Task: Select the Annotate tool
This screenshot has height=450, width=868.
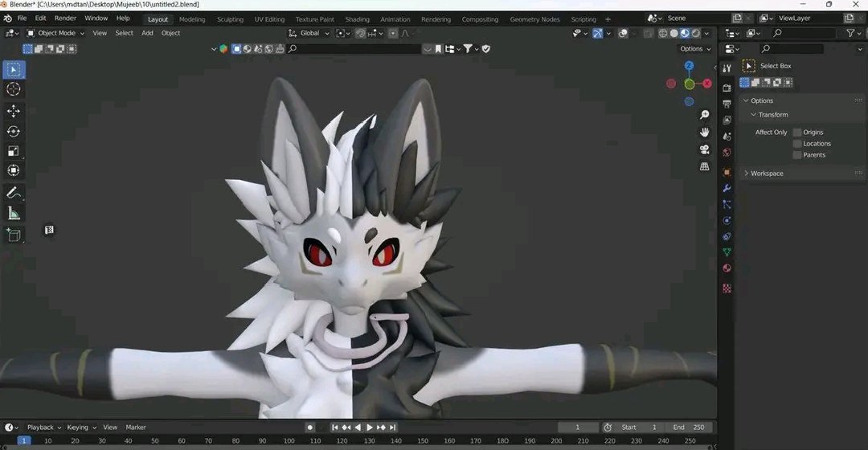Action: tap(14, 193)
